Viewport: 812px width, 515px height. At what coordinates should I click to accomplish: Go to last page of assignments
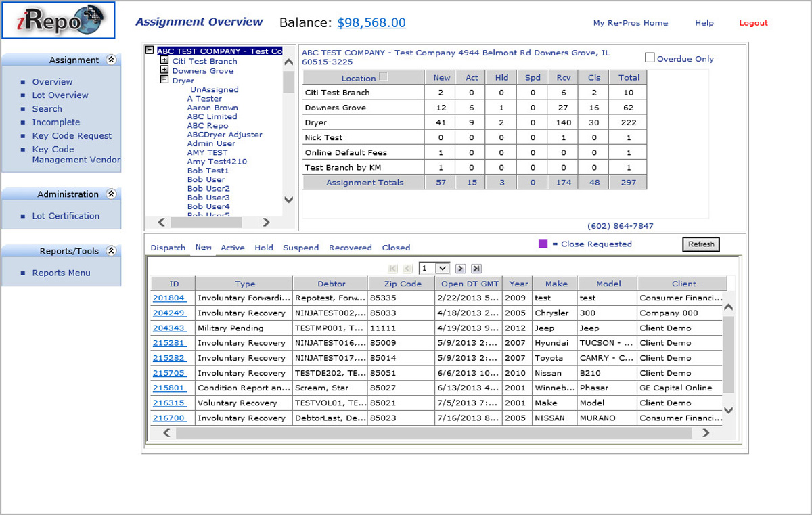coord(476,269)
